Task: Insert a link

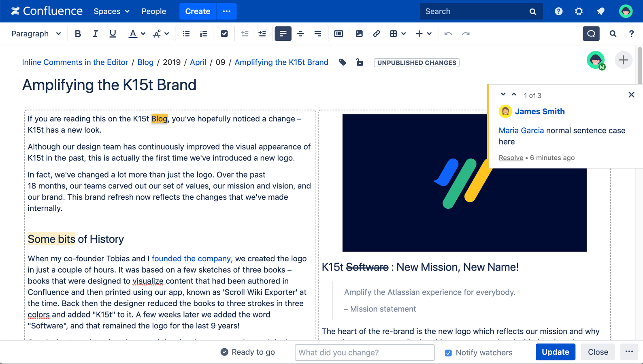Action: pyautogui.click(x=377, y=34)
